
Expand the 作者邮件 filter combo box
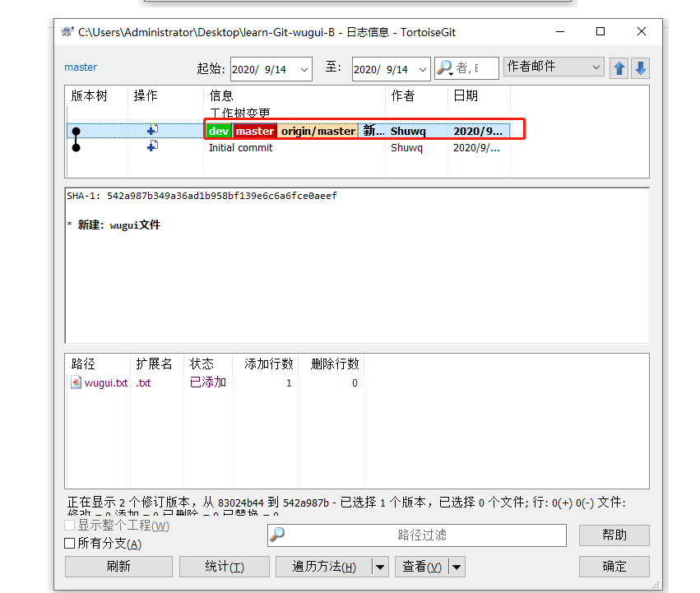pyautogui.click(x=596, y=67)
